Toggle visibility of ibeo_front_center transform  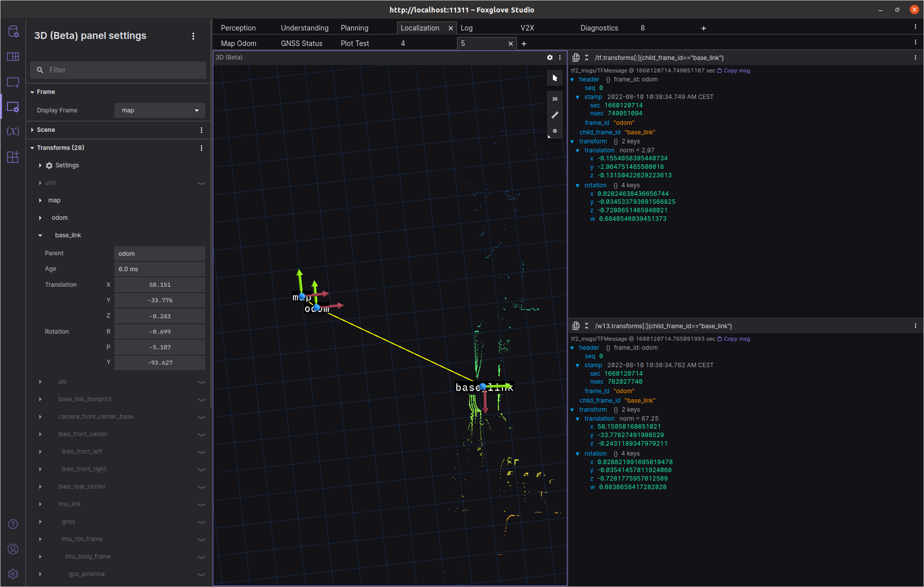coord(201,435)
